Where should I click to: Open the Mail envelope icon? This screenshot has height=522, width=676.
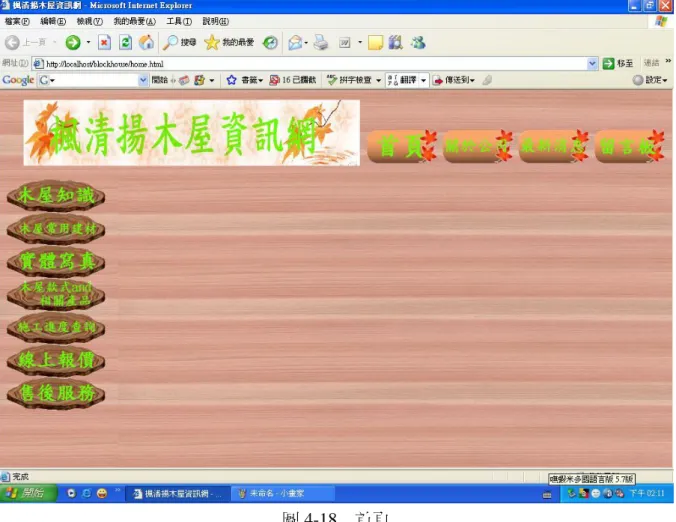(x=295, y=42)
